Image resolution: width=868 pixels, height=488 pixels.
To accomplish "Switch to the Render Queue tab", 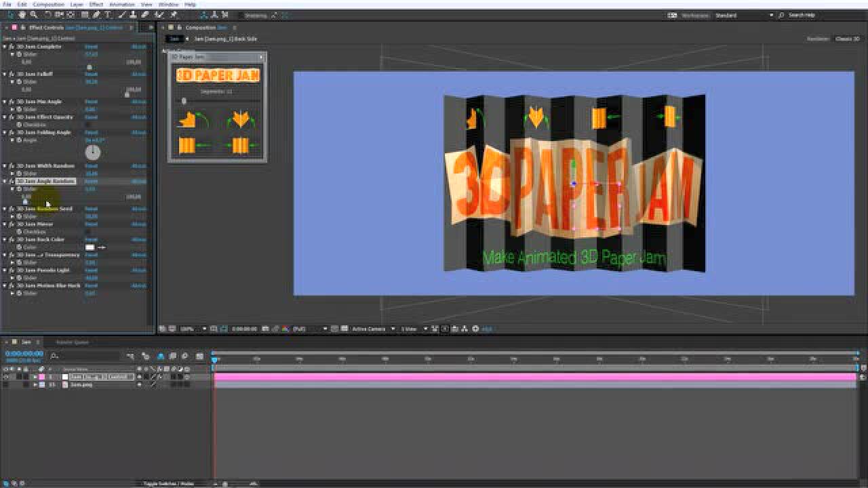I will click(72, 342).
